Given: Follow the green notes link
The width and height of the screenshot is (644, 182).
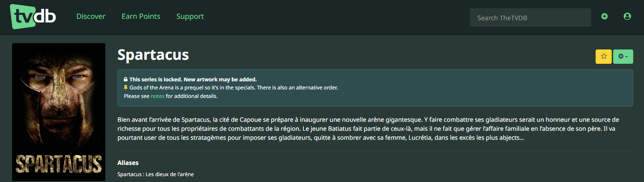Looking at the screenshot, I should (157, 96).
